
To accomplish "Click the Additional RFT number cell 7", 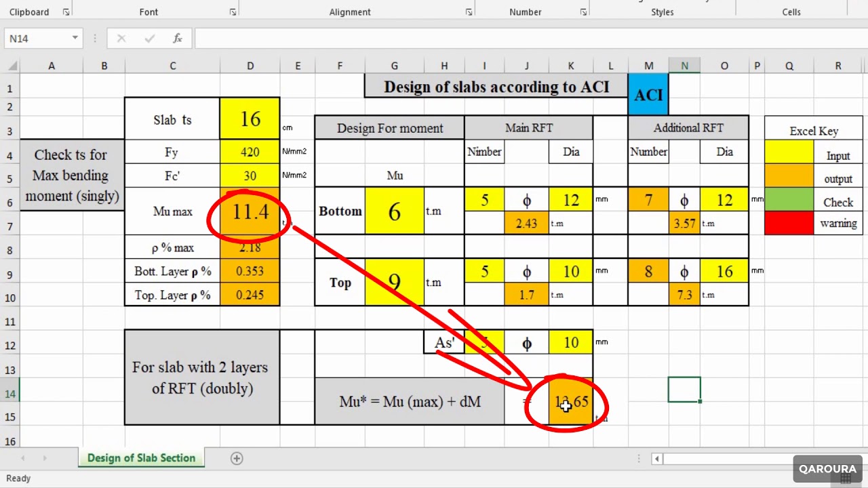I will [x=648, y=200].
